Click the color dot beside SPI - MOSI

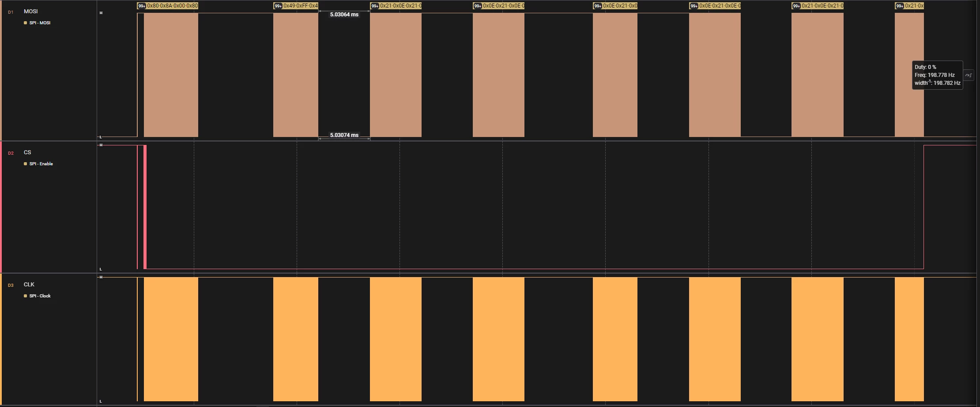click(x=25, y=23)
